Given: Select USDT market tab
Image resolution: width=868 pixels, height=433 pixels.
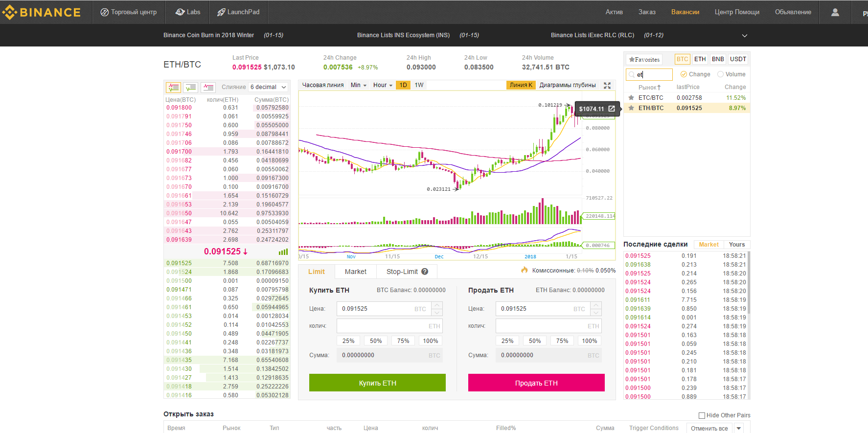Looking at the screenshot, I should tap(738, 59).
